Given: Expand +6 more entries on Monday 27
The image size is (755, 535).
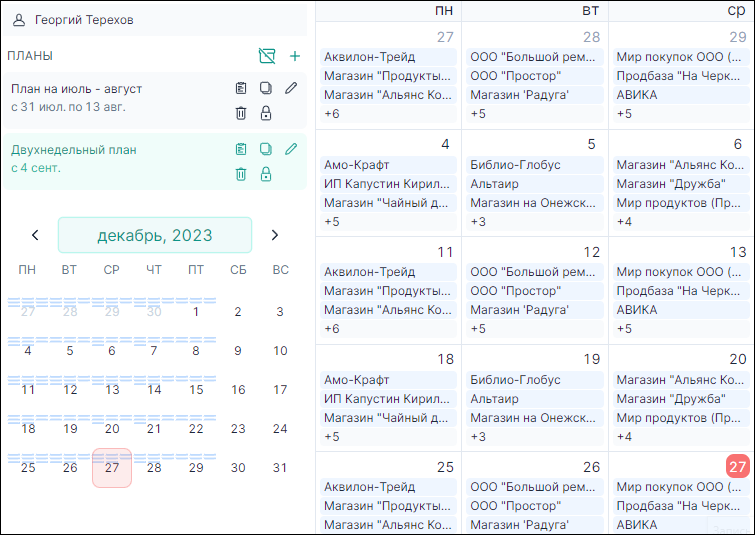Looking at the screenshot, I should click(332, 114).
